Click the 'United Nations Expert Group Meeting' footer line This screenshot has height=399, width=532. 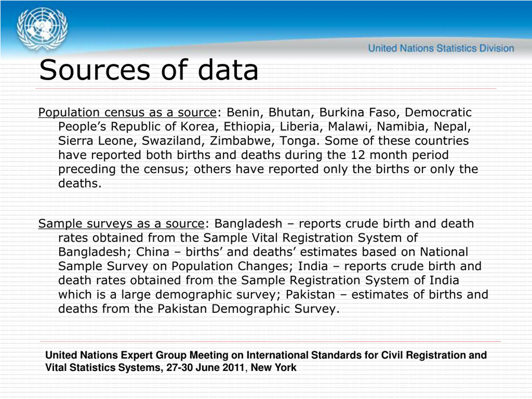click(x=266, y=356)
